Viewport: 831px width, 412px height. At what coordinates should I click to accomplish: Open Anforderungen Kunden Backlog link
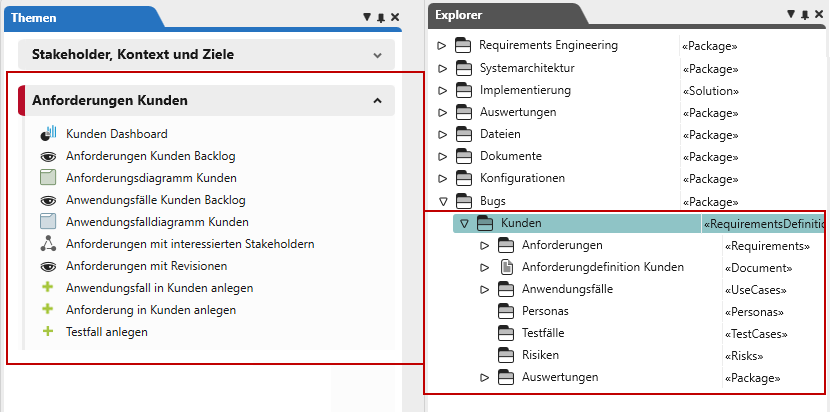pos(151,156)
